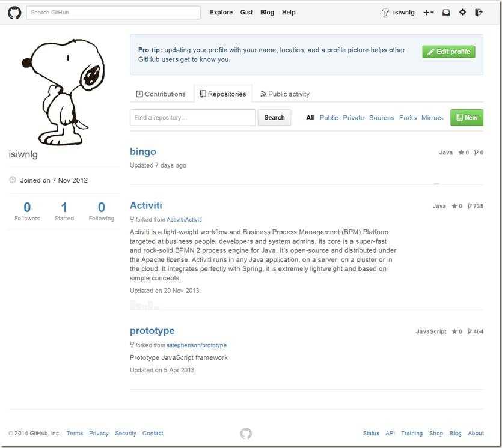Image resolution: width=502 pixels, height=448 pixels.
Task: Click the About footer link
Action: coord(476,434)
